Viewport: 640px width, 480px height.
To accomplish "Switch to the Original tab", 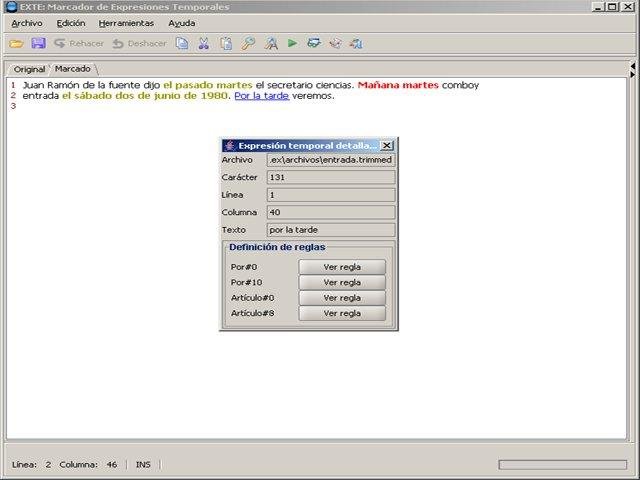I will click(29, 69).
